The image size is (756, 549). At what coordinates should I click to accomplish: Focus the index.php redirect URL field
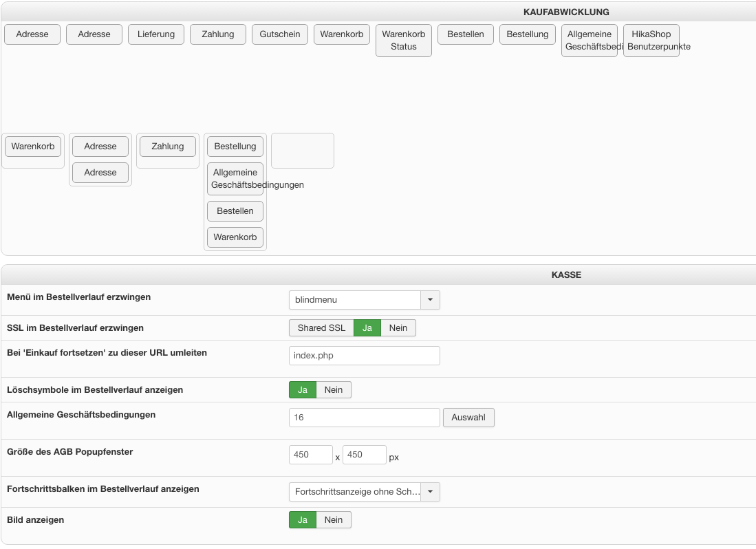pos(364,356)
